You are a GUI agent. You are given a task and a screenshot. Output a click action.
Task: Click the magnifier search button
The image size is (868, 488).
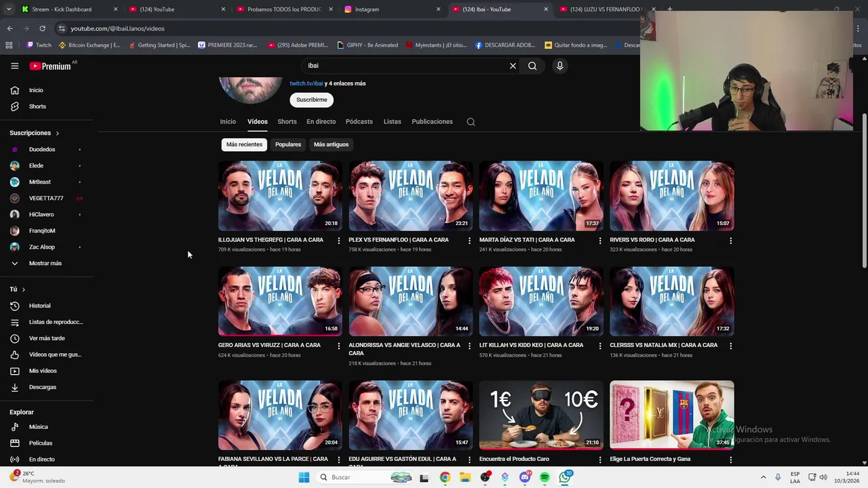[x=532, y=66]
